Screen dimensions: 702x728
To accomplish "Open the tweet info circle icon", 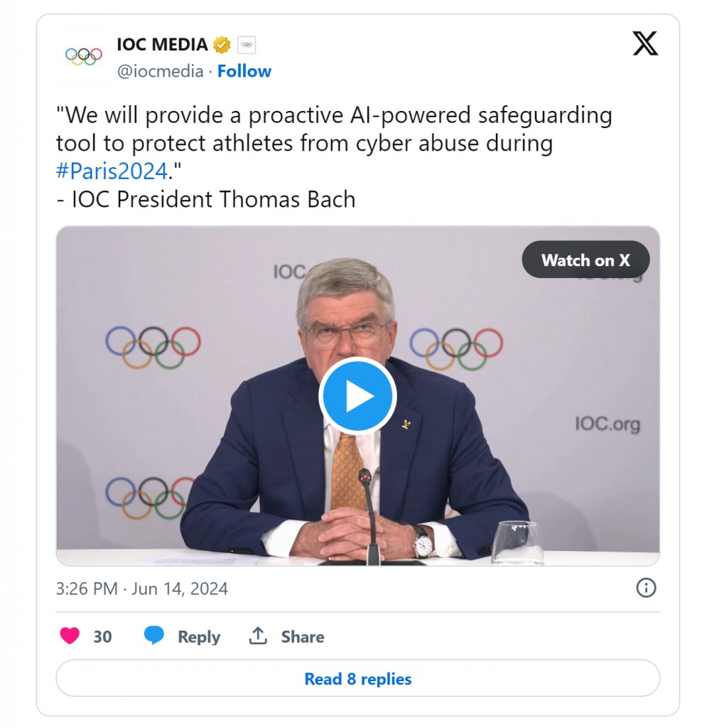I will coord(646,588).
